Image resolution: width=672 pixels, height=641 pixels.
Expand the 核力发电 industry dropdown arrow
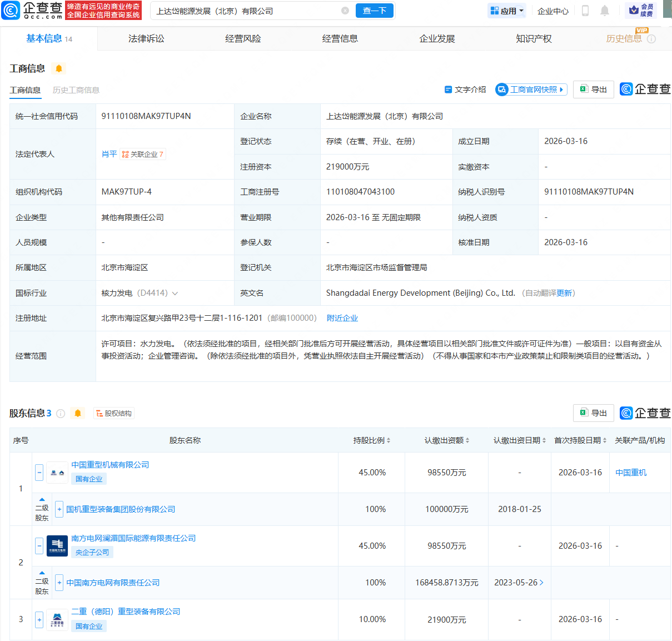tap(175, 294)
